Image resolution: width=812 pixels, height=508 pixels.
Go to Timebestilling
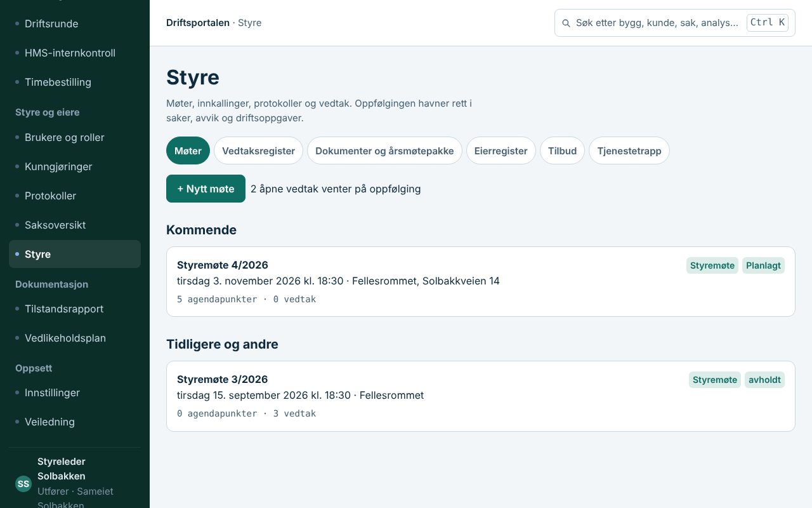pos(75,82)
